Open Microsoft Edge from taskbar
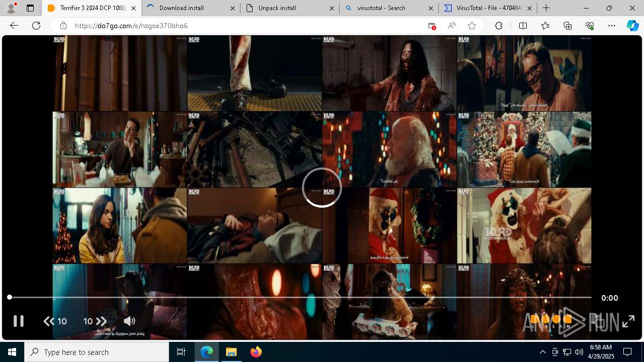Viewport: 644px width, 362px height. 207,352
